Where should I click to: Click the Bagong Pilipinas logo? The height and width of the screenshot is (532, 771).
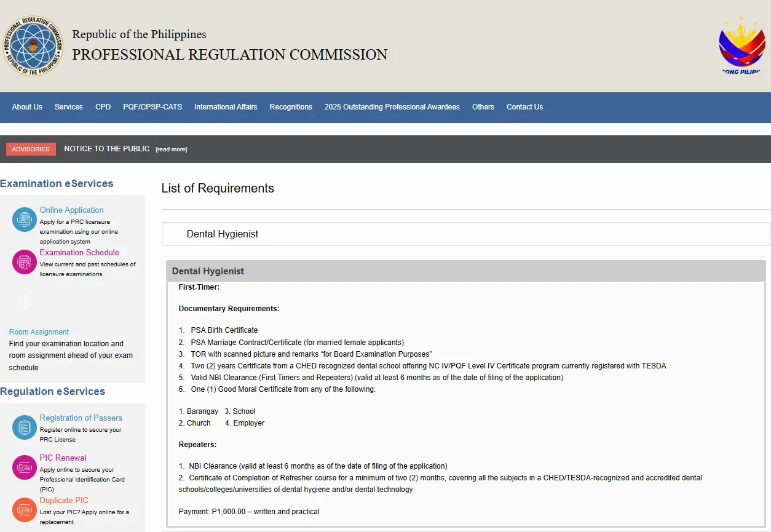click(x=742, y=46)
